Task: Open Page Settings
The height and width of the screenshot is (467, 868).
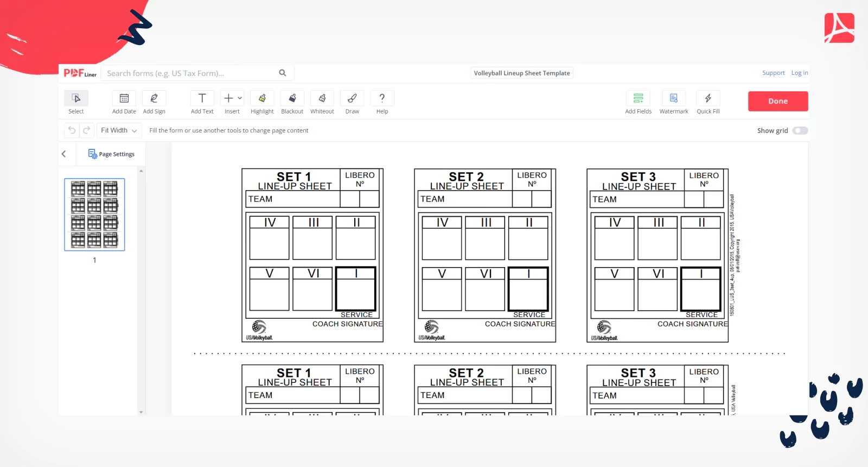Action: 111,154
